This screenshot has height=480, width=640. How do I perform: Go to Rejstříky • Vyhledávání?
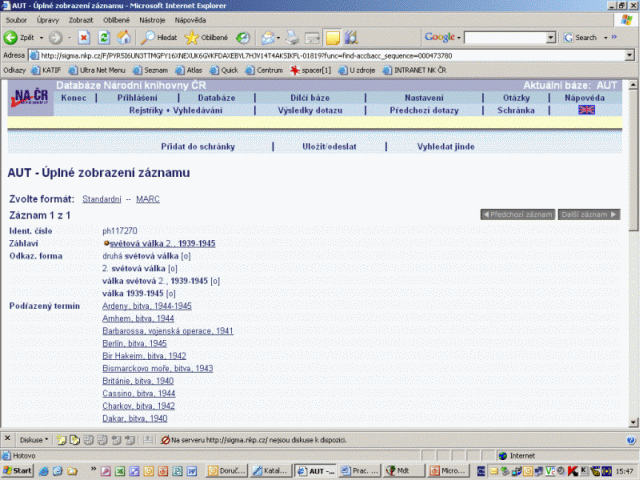[176, 110]
